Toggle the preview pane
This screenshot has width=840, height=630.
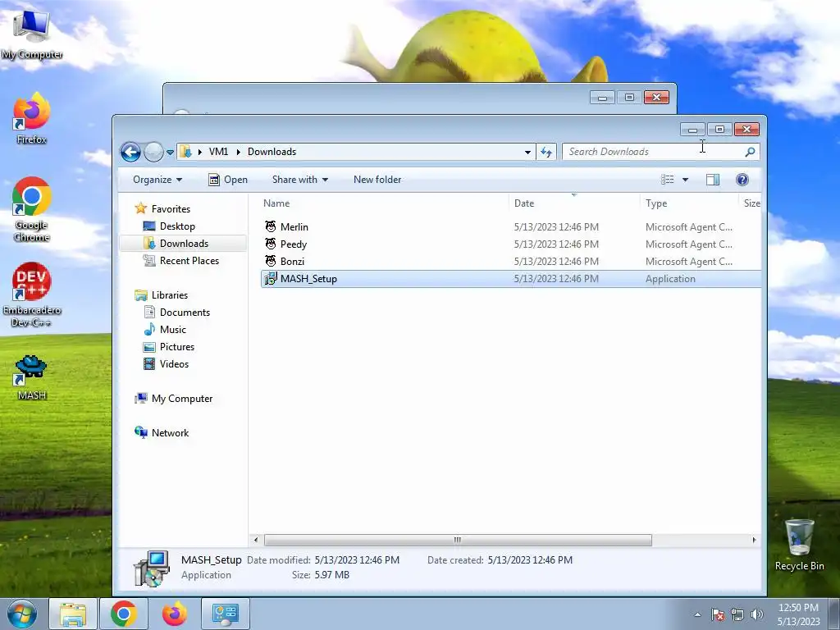point(713,180)
